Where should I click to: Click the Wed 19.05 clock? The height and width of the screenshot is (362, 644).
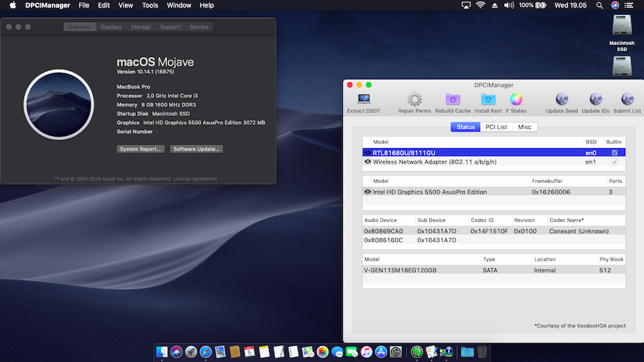pos(570,5)
